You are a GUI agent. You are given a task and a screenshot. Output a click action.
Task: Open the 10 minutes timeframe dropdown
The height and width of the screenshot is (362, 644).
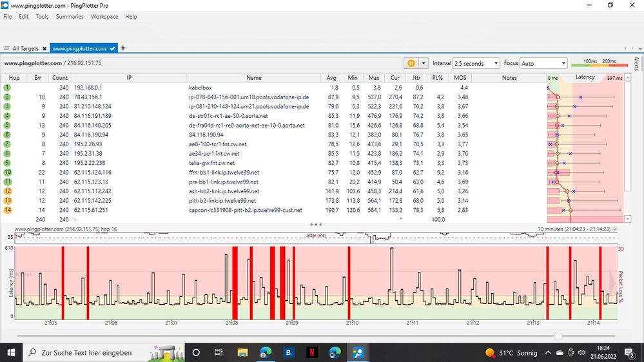pyautogui.click(x=615, y=229)
